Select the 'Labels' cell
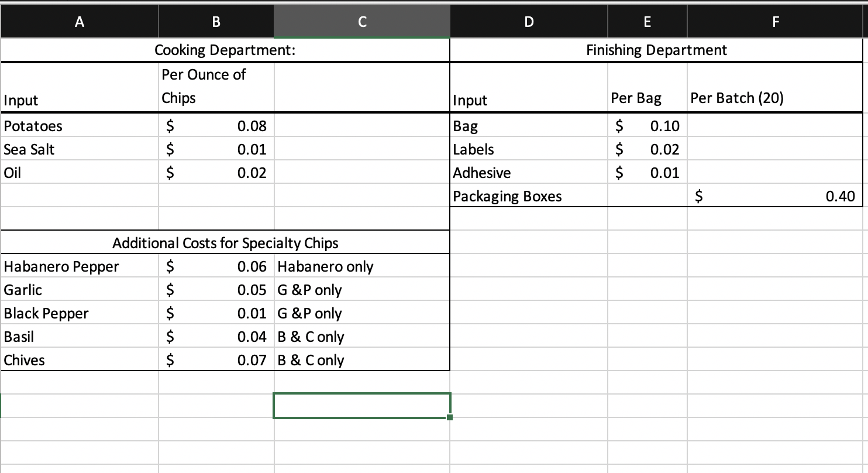 coord(529,149)
